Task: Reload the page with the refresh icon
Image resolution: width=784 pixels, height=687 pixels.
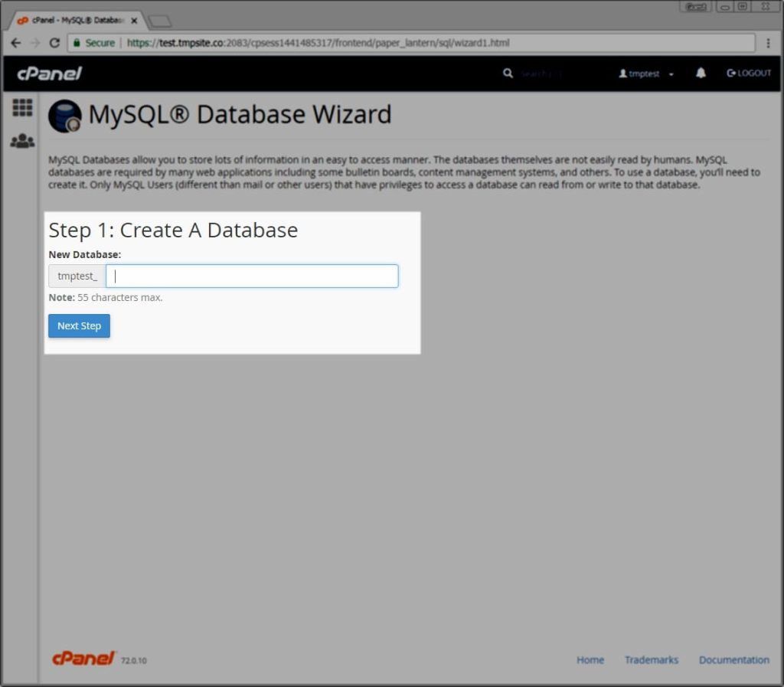Action: [x=54, y=43]
